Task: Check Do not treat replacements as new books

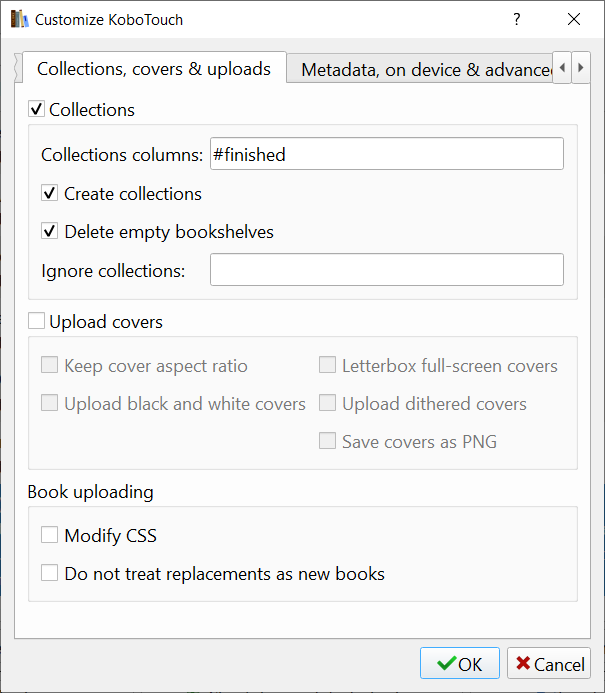Action: click(x=49, y=574)
